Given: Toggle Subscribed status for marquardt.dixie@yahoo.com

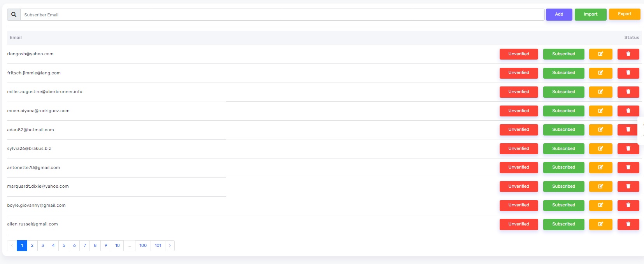Looking at the screenshot, I should coord(563,187).
